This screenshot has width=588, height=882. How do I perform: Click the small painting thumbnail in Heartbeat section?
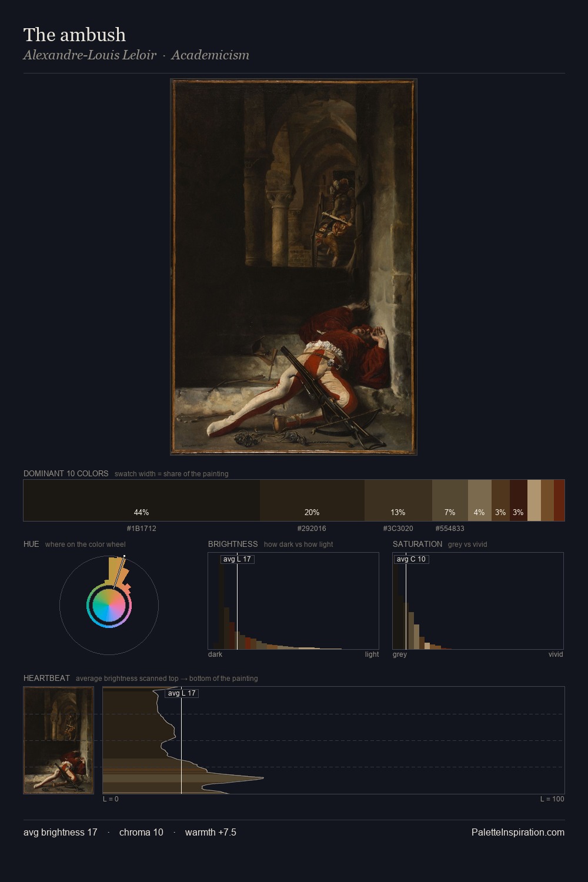click(58, 740)
